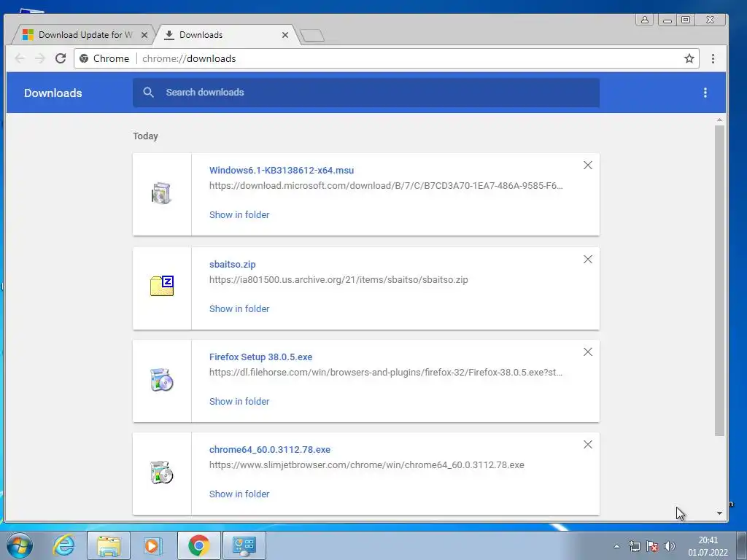Show Firefox Setup in folder

tap(239, 402)
